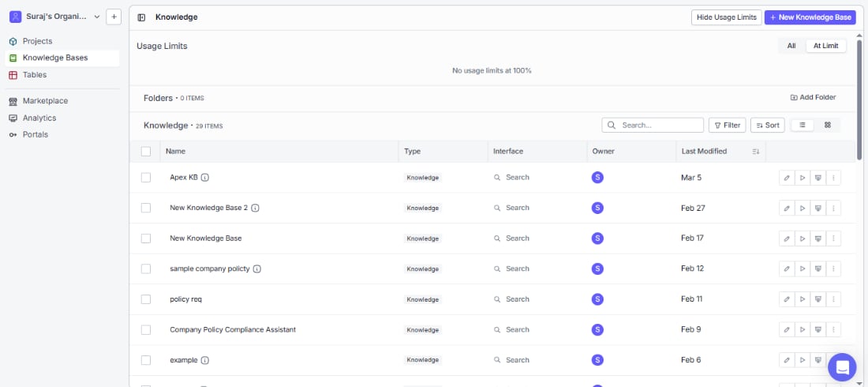Open Portals from the sidebar
This screenshot has height=387, width=868.
[62, 135]
